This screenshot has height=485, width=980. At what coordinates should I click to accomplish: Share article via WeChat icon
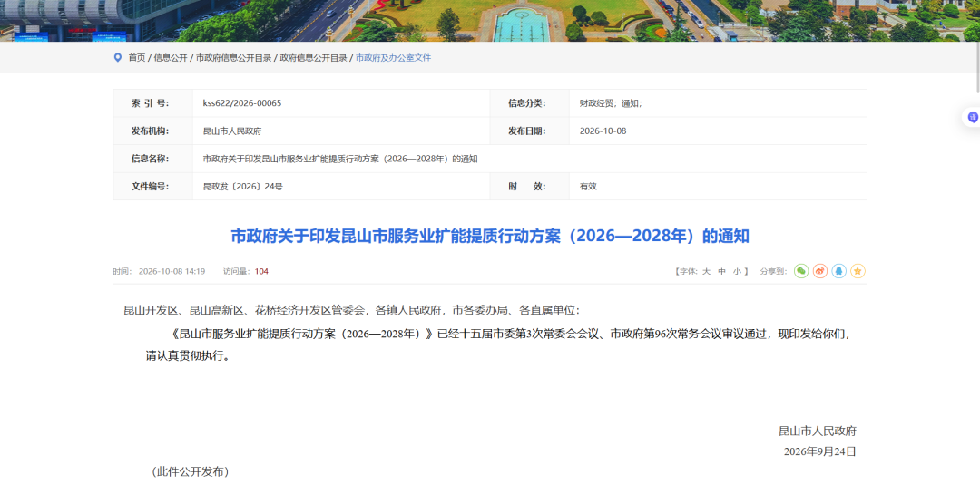point(801,271)
